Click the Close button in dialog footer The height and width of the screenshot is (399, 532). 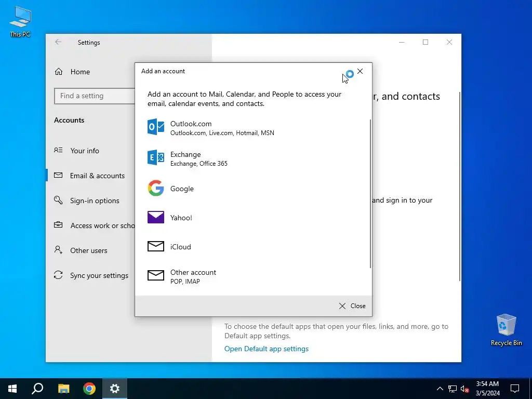[x=352, y=306]
